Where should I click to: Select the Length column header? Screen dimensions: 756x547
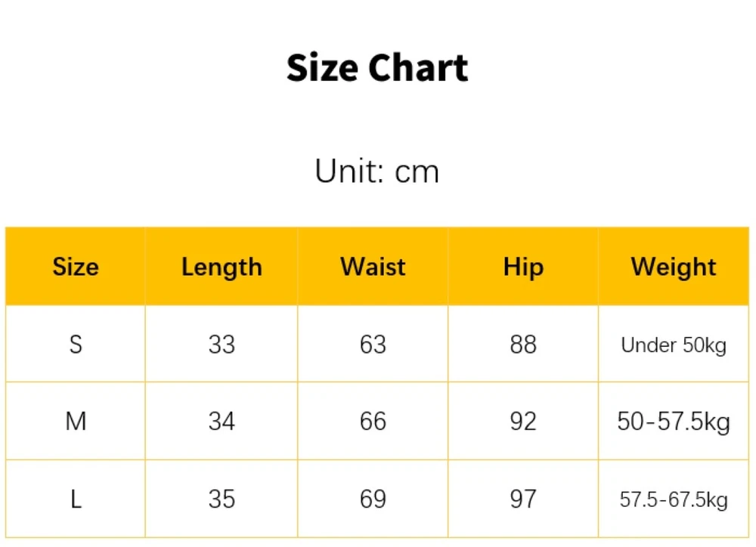(222, 267)
